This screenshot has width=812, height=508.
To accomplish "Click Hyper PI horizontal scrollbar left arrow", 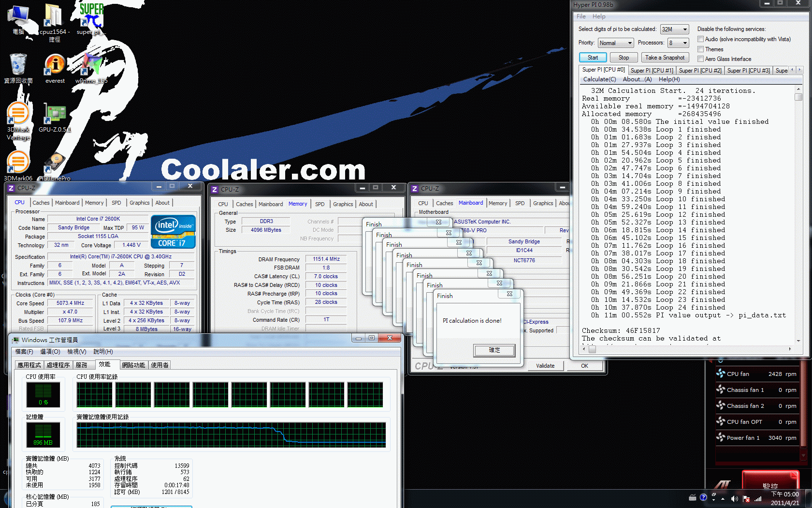I will pos(584,349).
